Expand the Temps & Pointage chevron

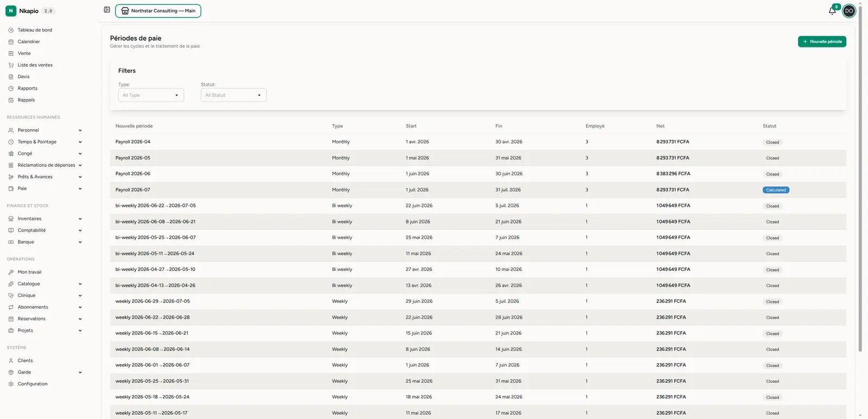(x=80, y=142)
